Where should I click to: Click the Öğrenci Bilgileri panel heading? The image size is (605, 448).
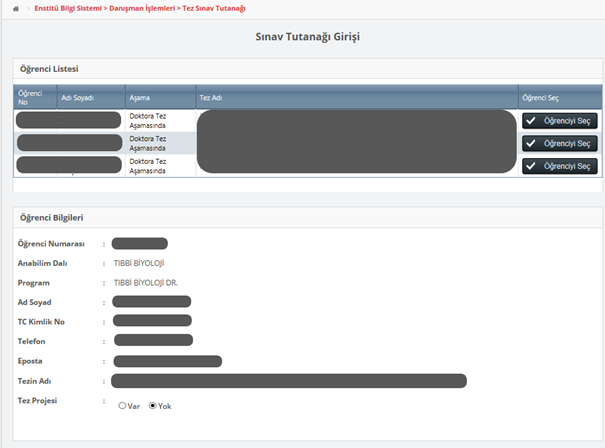(x=51, y=217)
